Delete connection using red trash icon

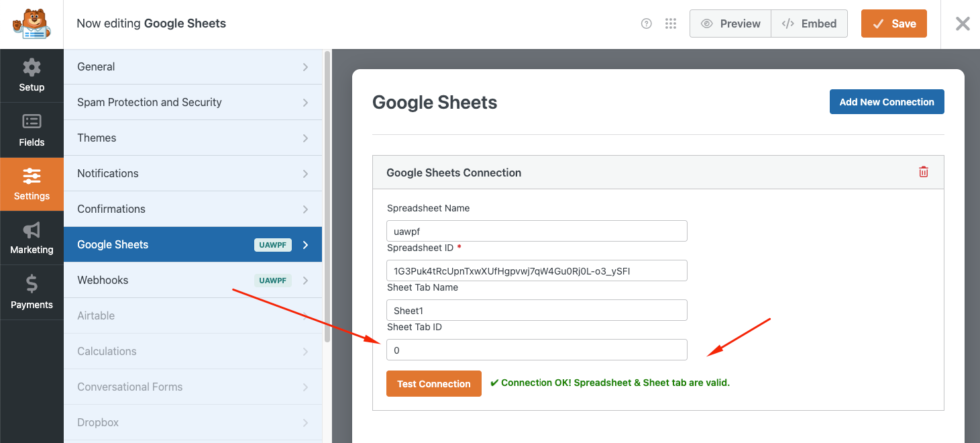pyautogui.click(x=924, y=172)
